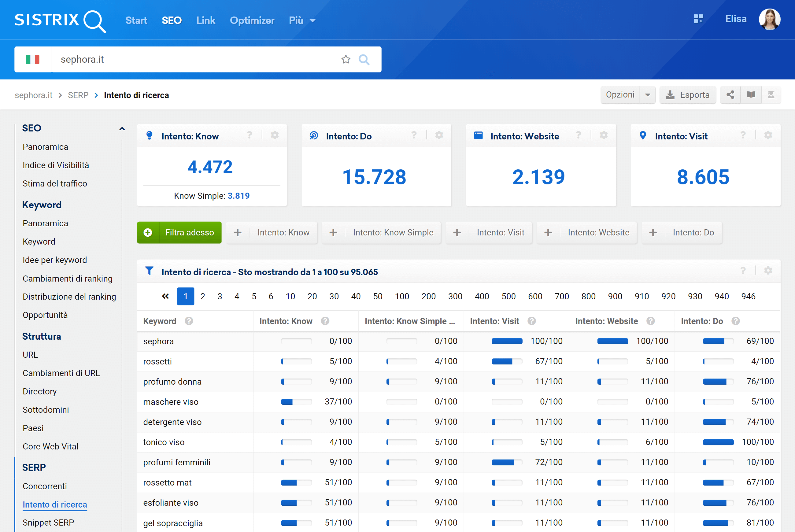Viewport: 795px width, 532px height.
Task: Click help icon next to Intento: Know column
Action: (x=325, y=321)
